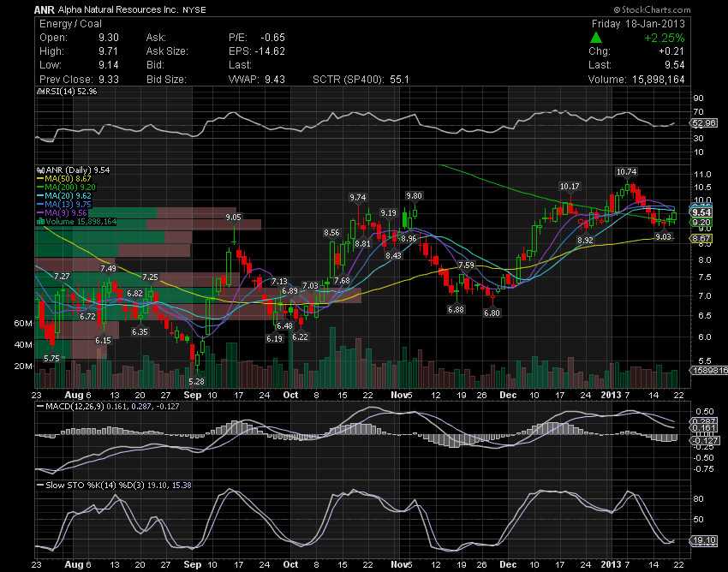This screenshot has width=728, height=572.
Task: Click the VWAP value '9.43'
Action: point(275,80)
